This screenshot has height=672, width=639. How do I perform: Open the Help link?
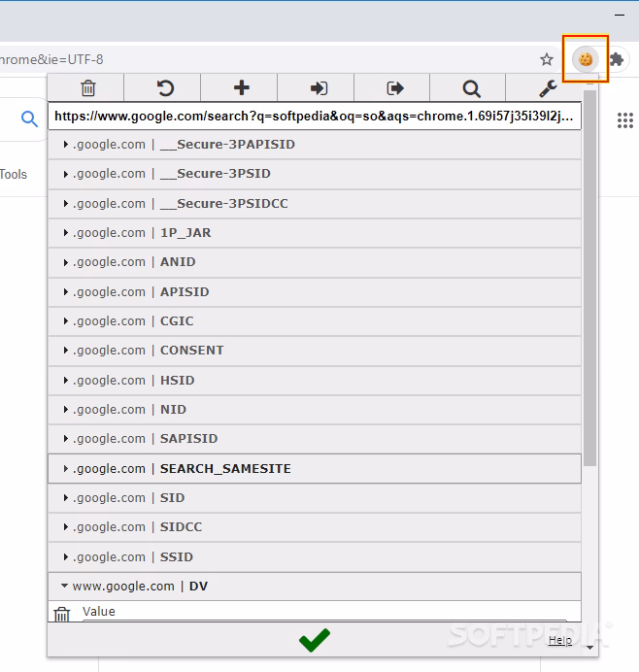point(560,640)
